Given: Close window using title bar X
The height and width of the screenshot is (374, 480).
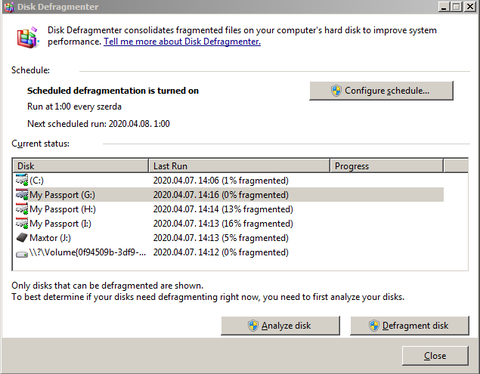Looking at the screenshot, I should click(x=470, y=7).
